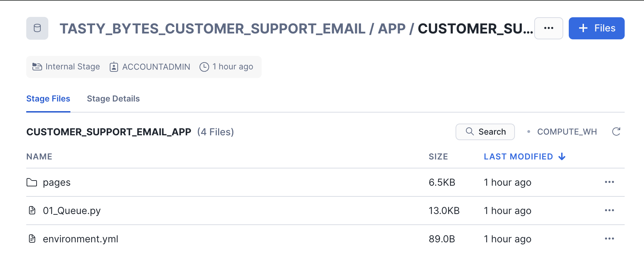Viewport: 644px width, 272px height.
Task: Click the 01_Queue.py file icon
Action: pyautogui.click(x=32, y=211)
